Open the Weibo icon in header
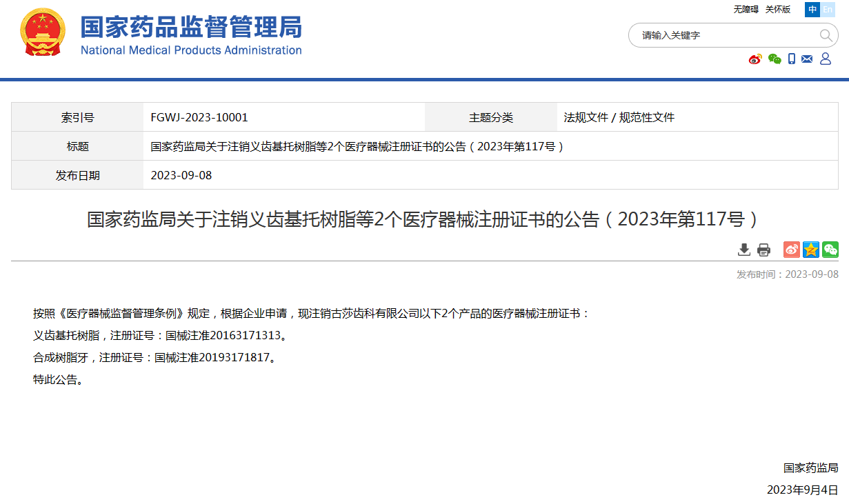The width and height of the screenshot is (849, 504). pos(755,59)
